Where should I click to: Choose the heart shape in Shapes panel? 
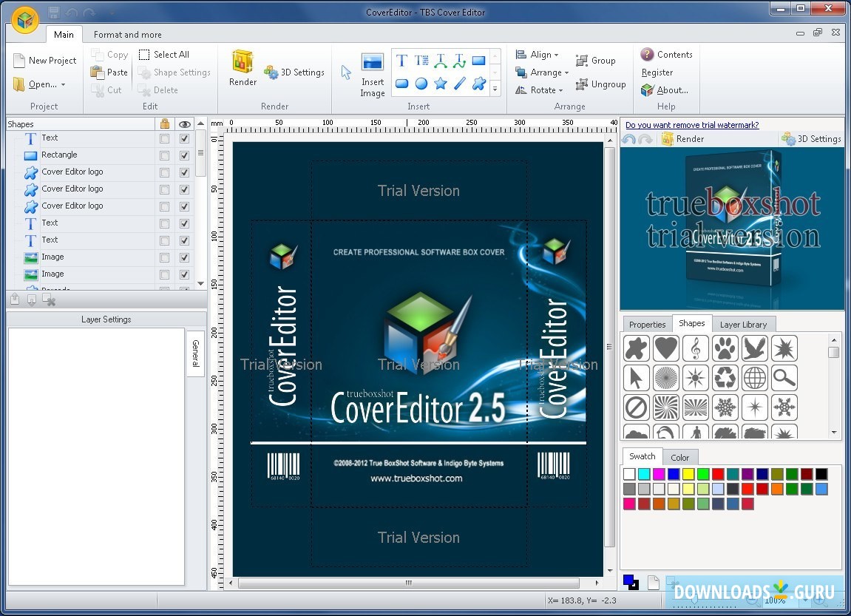pos(665,348)
